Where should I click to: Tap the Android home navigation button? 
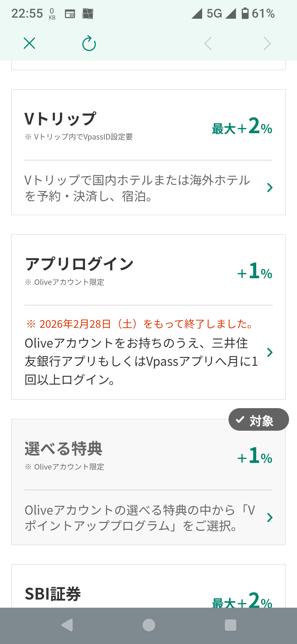point(148,625)
